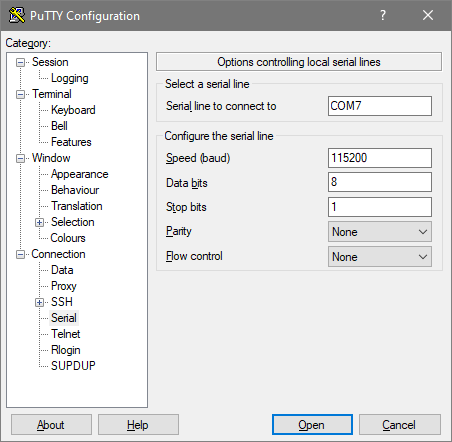Select the Window category

click(51, 158)
